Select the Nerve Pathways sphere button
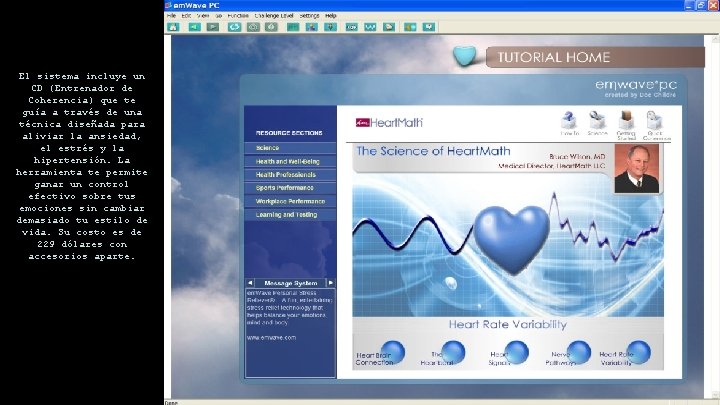The width and height of the screenshot is (720, 405). (x=579, y=352)
